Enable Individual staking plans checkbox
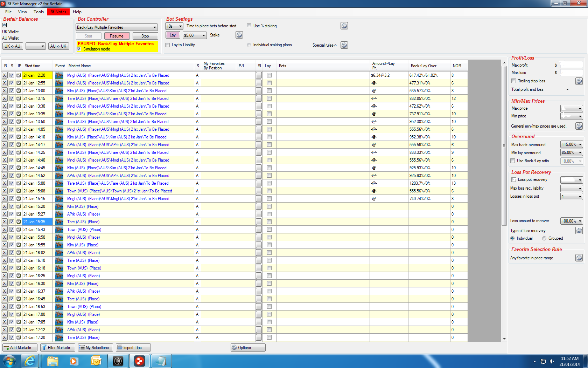 click(249, 45)
